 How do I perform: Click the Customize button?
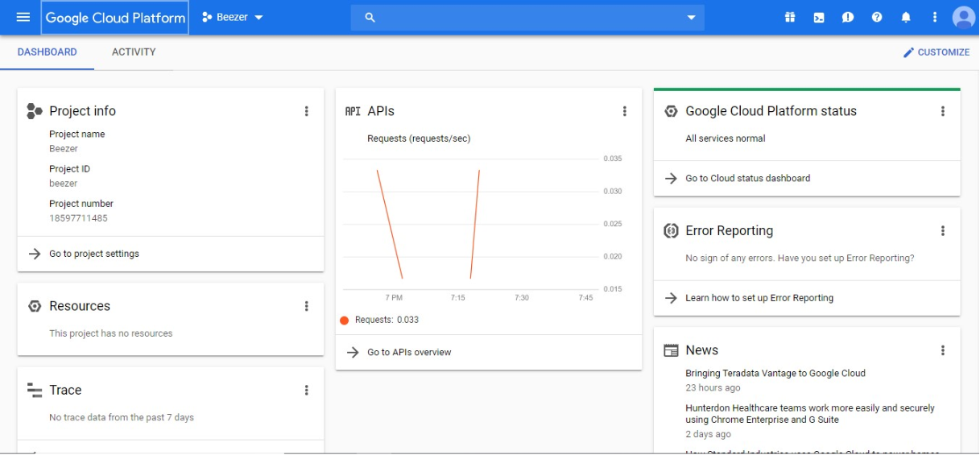pyautogui.click(x=936, y=52)
